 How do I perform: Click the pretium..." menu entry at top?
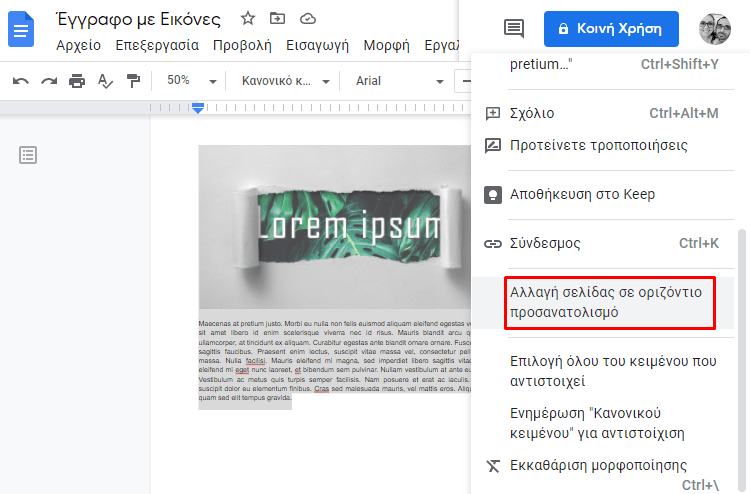click(603, 64)
